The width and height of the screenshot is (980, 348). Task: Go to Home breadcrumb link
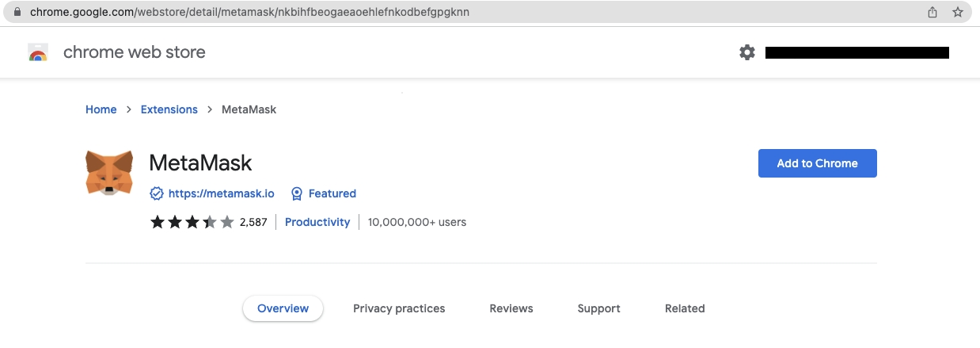(101, 109)
